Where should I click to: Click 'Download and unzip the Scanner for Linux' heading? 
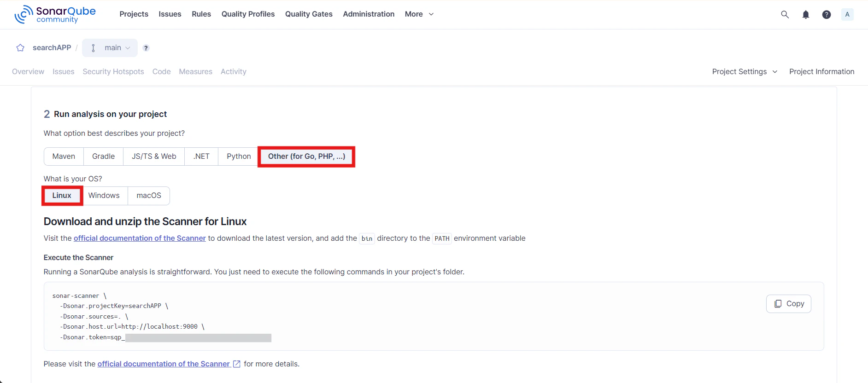tap(145, 222)
